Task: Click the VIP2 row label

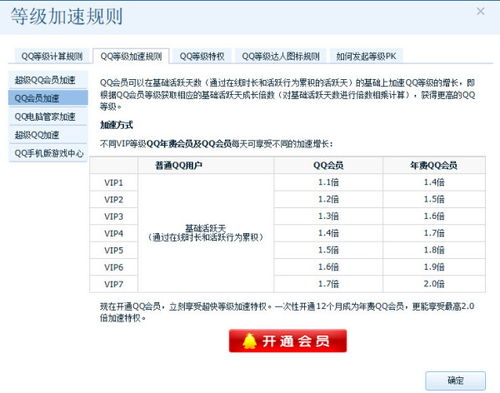Action: (114, 199)
